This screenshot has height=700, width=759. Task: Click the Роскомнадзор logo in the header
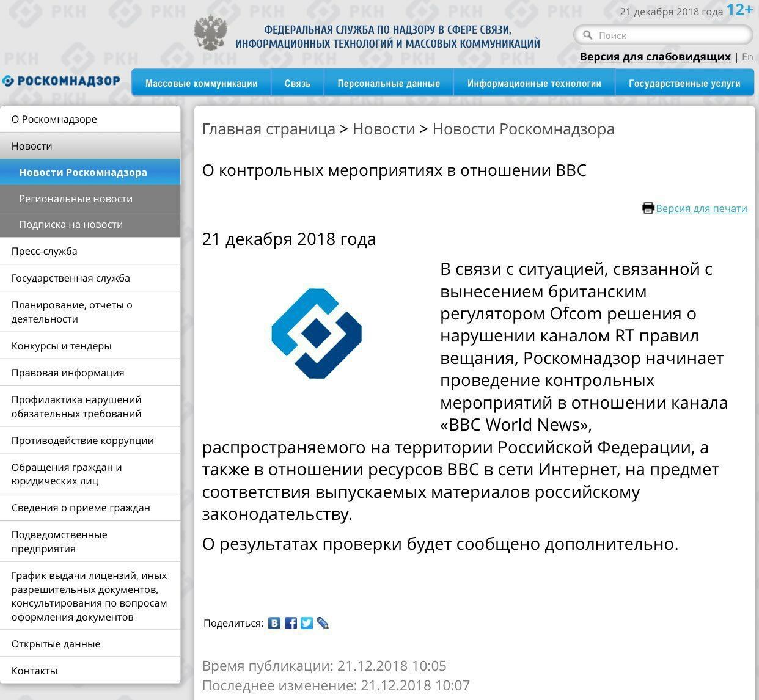pos(61,81)
